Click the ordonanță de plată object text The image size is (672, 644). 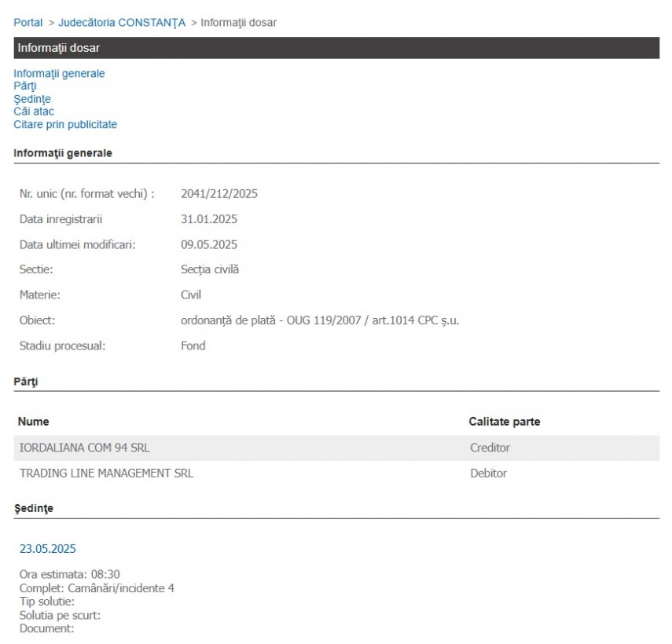(x=320, y=320)
